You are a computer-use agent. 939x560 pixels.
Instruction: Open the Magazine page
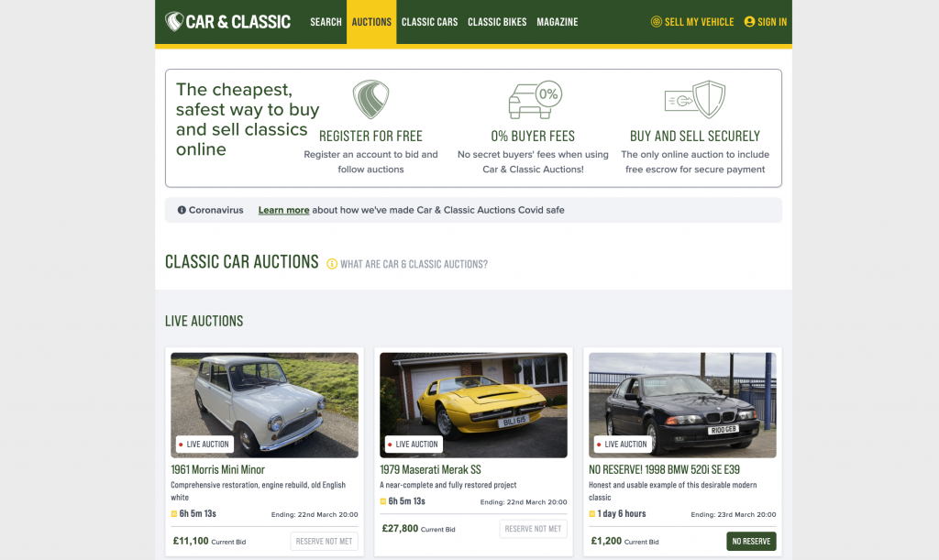[557, 22]
